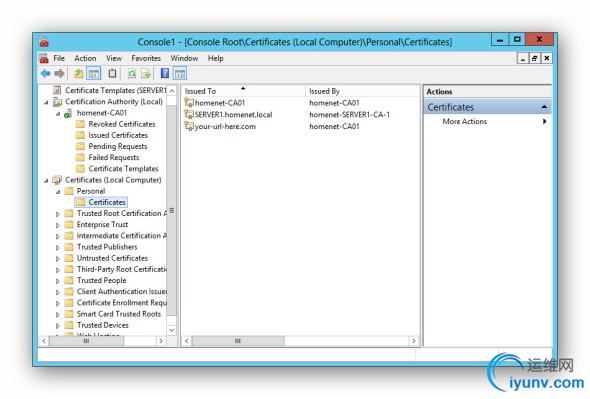Select Client Authentication Issuers folder
The image size is (590, 399).
(122, 291)
